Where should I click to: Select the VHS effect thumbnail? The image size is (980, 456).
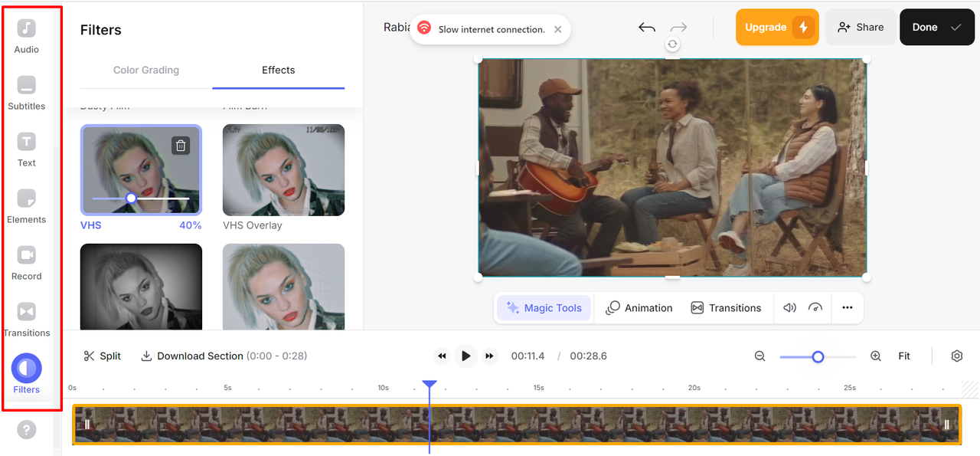point(141,170)
